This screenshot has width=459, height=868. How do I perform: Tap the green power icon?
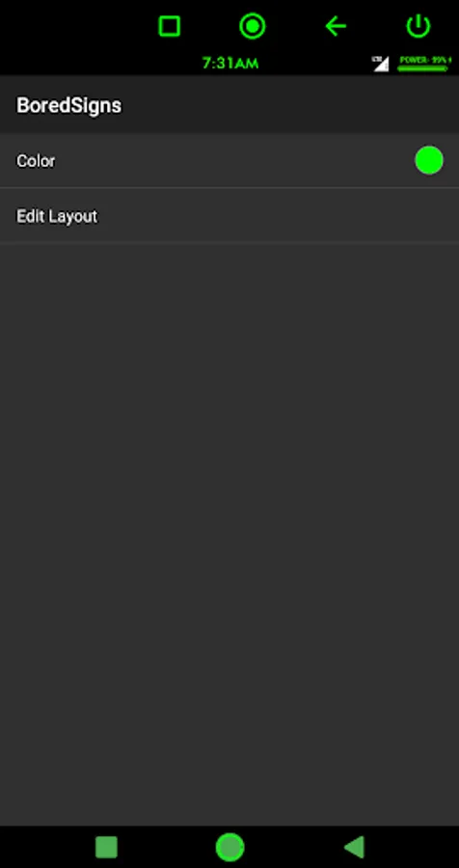click(418, 26)
